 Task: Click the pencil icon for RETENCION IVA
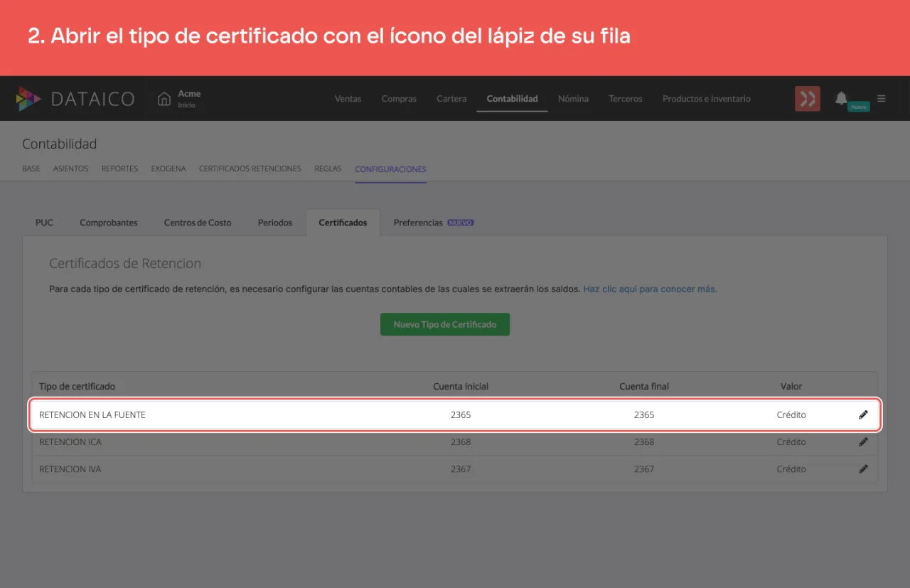[863, 469]
